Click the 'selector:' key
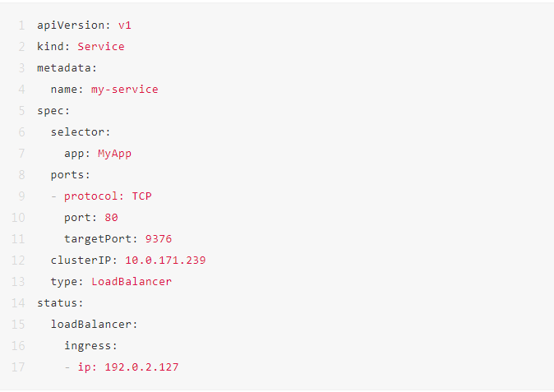This screenshot has width=554, height=392. point(81,131)
